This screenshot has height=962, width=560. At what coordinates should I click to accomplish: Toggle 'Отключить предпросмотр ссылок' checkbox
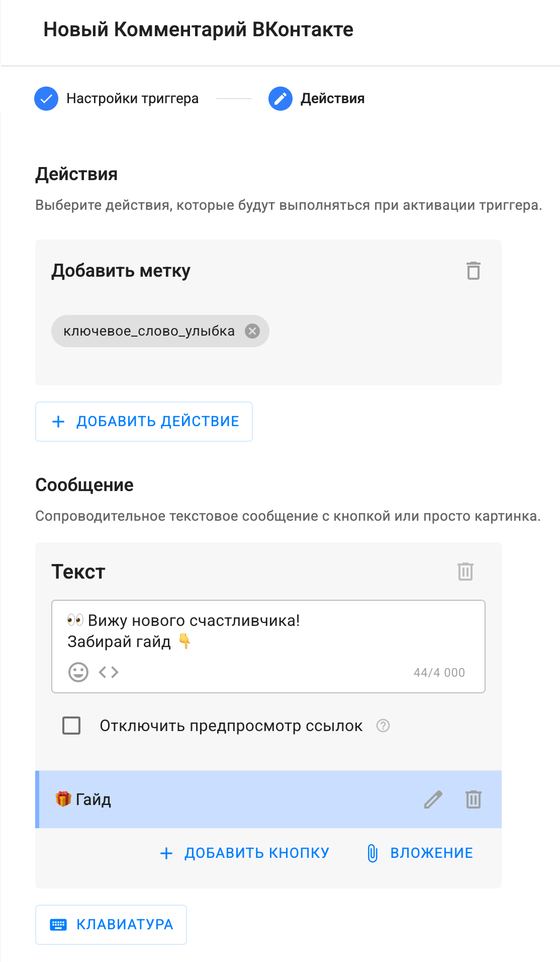[71, 726]
